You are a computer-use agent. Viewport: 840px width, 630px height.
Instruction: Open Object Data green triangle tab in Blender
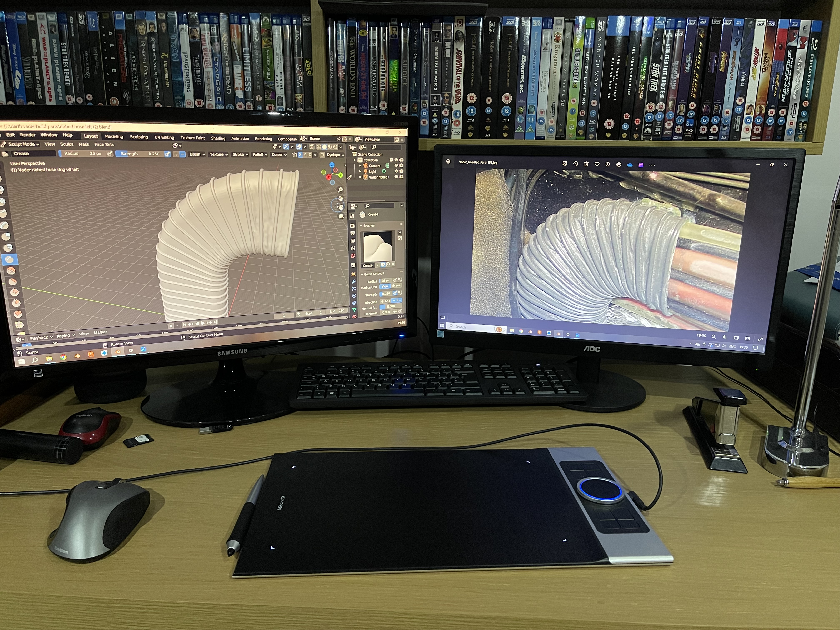[x=354, y=310]
